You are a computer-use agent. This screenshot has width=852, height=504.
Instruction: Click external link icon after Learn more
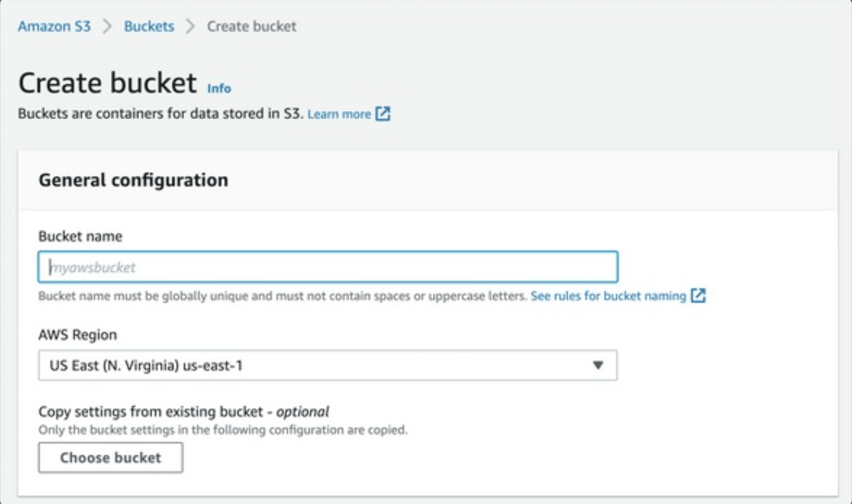tap(383, 114)
